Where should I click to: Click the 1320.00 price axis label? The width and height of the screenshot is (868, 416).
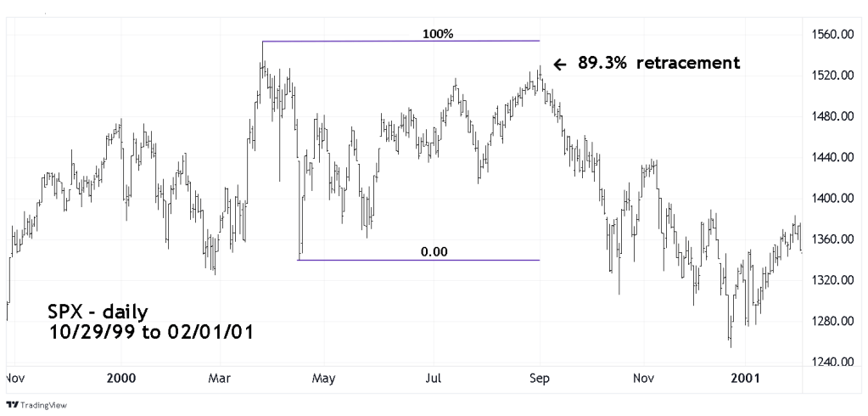(x=832, y=280)
